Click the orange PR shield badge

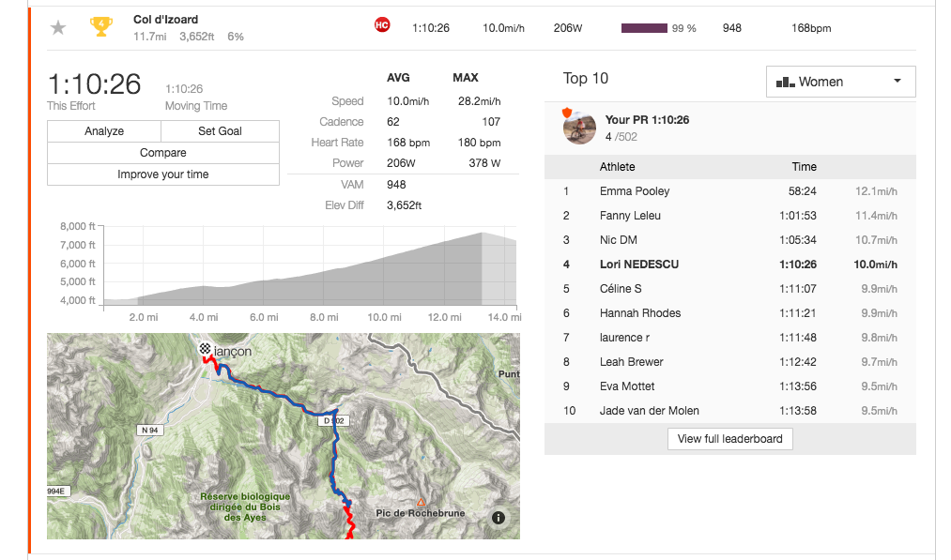point(567,113)
